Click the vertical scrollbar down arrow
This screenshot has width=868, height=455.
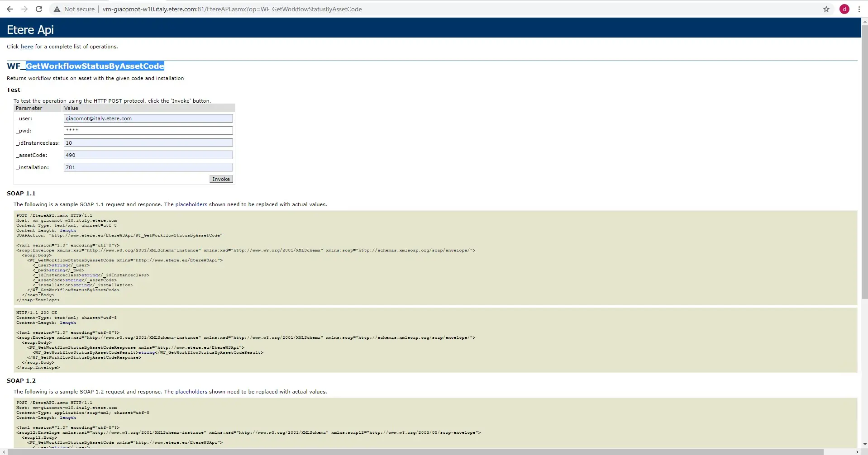864,444
